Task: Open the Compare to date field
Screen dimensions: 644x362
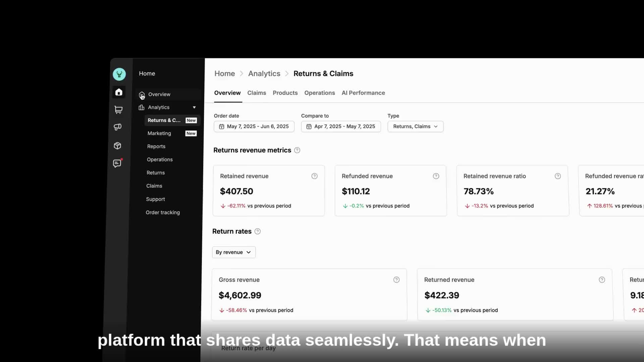Action: [341, 126]
